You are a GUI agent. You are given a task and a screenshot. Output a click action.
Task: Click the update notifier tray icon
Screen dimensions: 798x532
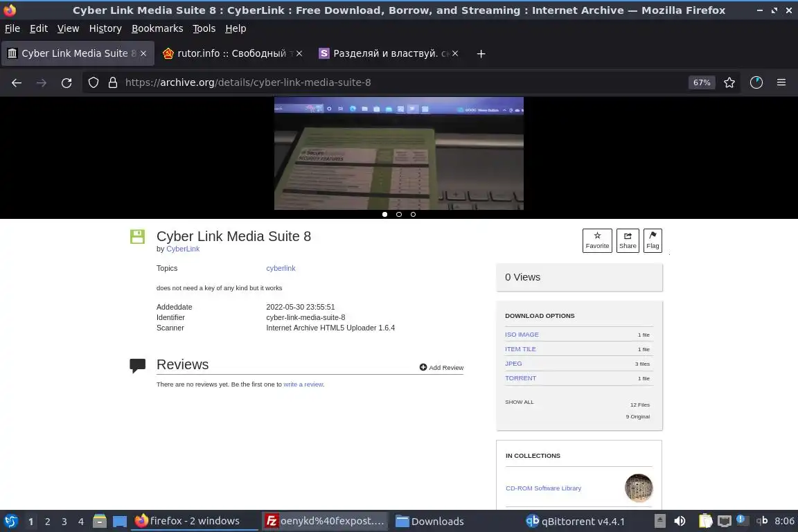click(x=742, y=520)
